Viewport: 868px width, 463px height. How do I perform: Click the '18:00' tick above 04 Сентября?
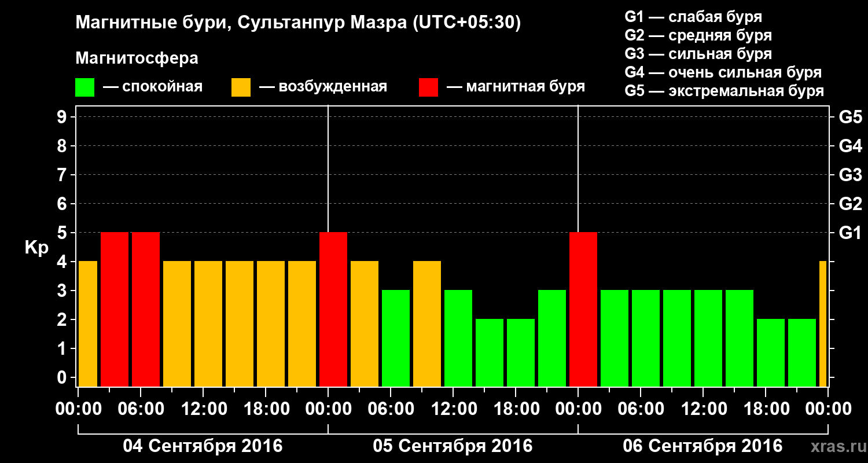click(266, 409)
